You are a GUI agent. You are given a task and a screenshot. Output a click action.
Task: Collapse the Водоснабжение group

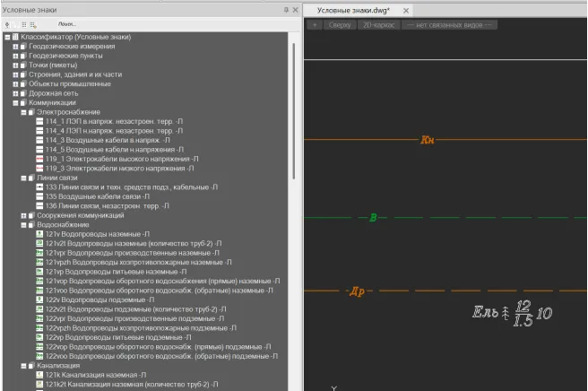pos(23,225)
